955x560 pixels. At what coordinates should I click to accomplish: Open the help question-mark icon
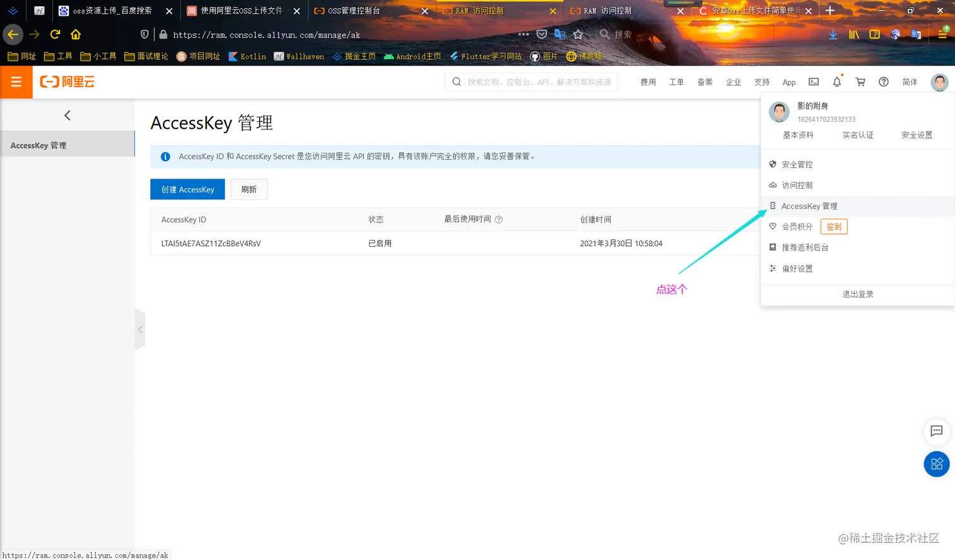(884, 82)
